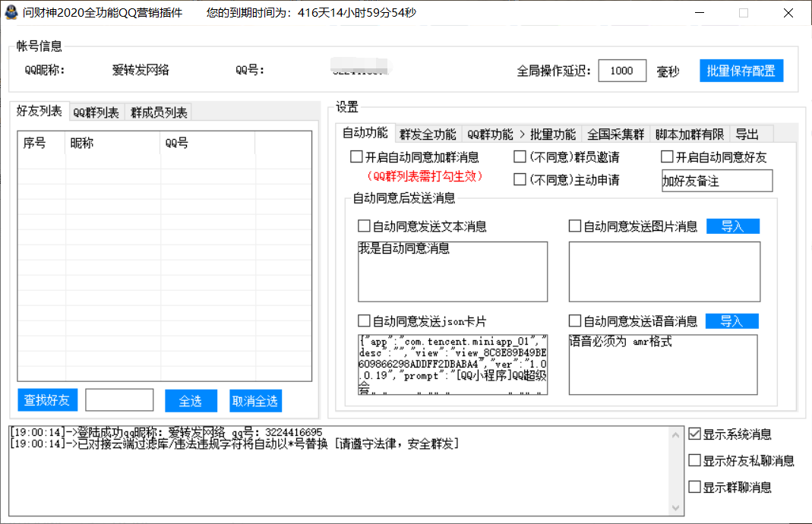The image size is (812, 524).
Task: Switch to the 好友列表 tab
Action: tap(39, 111)
